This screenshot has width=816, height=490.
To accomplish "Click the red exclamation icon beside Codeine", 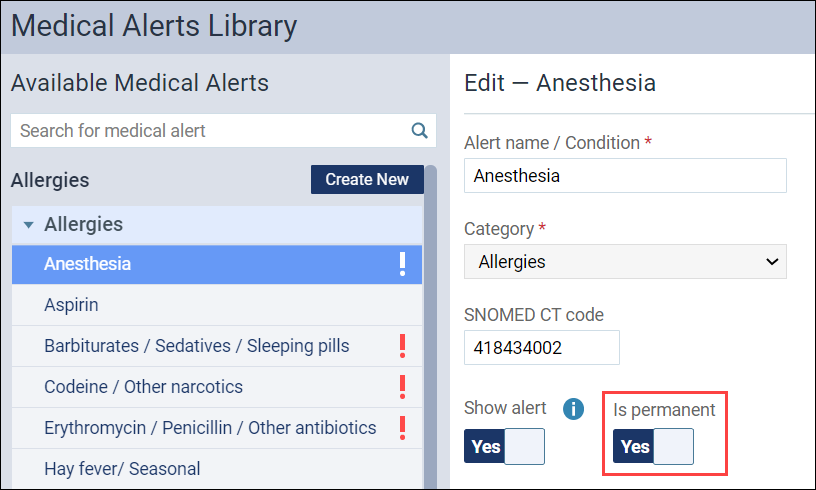I will click(x=402, y=387).
